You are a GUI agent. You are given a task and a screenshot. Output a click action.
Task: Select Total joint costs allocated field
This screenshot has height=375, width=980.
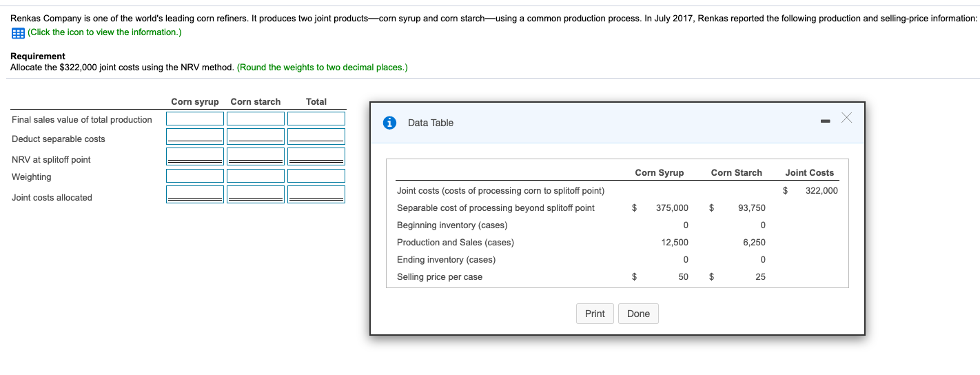point(316,194)
